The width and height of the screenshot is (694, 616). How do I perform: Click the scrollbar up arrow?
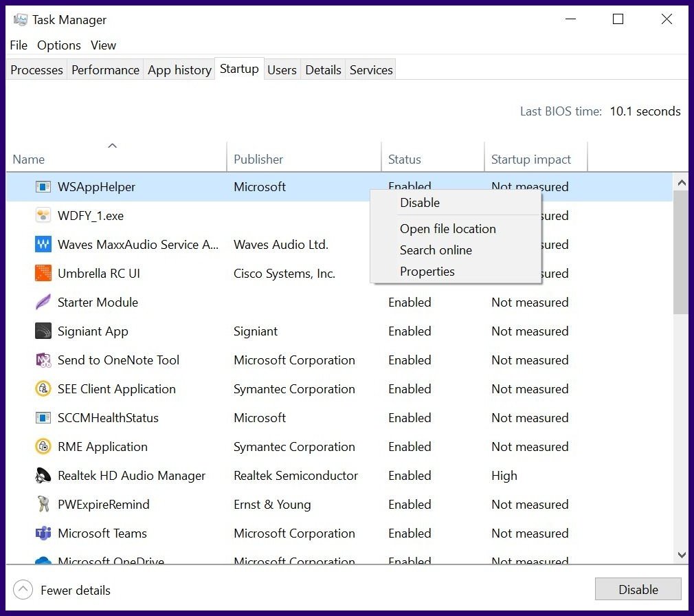[x=682, y=182]
